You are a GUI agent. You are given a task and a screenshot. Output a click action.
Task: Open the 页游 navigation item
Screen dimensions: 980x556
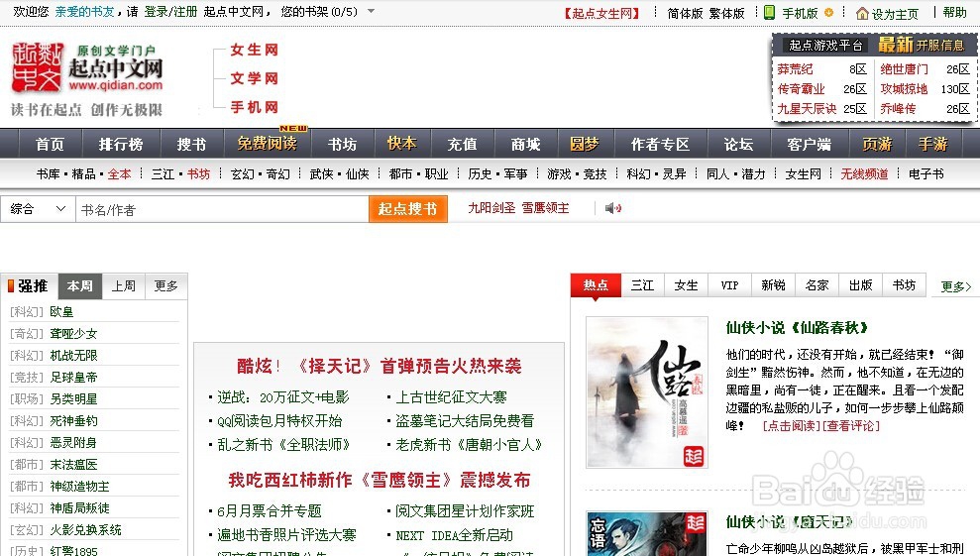(x=877, y=144)
